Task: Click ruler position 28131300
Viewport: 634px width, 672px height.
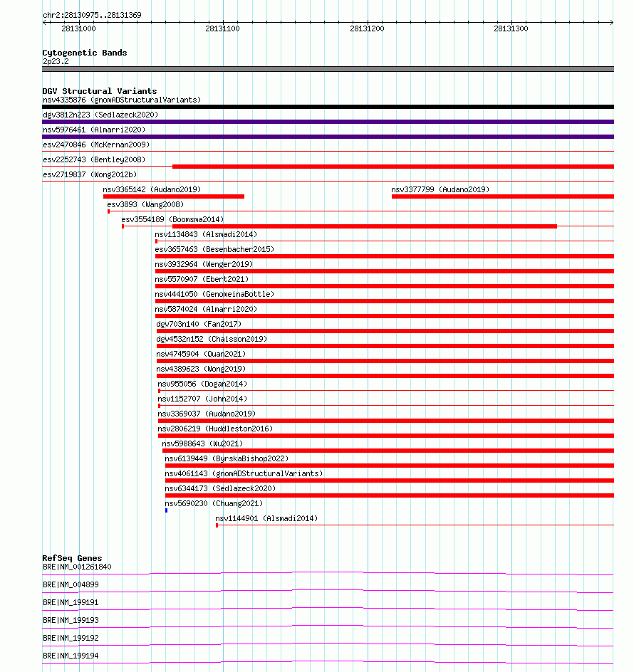Action: click(511, 28)
